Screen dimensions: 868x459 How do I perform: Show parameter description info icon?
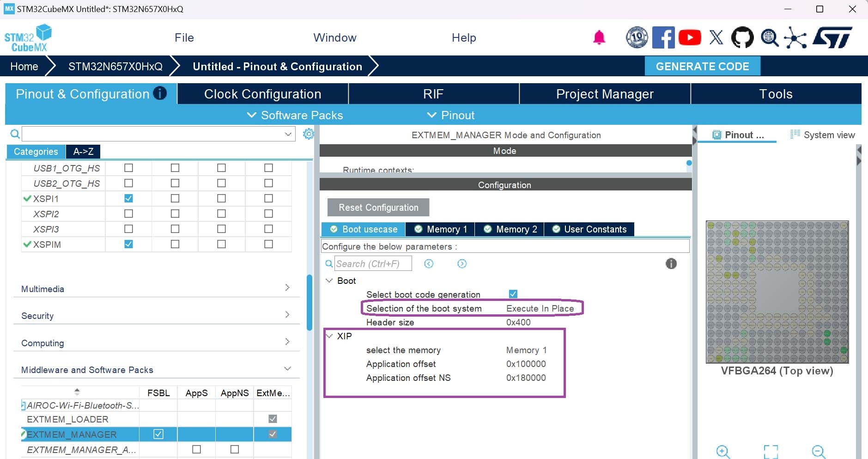[671, 263]
